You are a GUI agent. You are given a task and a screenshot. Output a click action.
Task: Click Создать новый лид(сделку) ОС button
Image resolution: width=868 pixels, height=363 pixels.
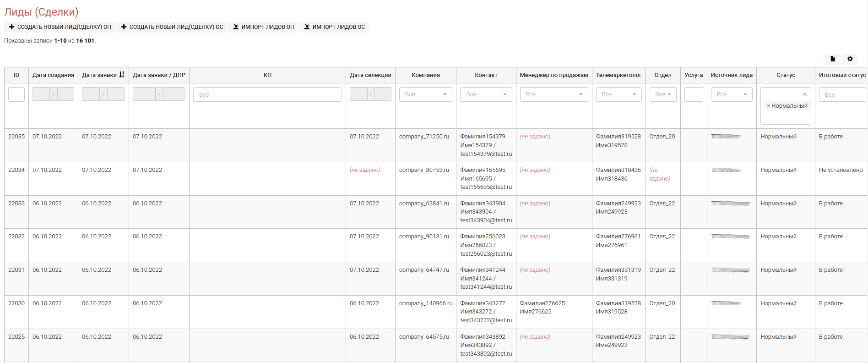click(x=172, y=27)
